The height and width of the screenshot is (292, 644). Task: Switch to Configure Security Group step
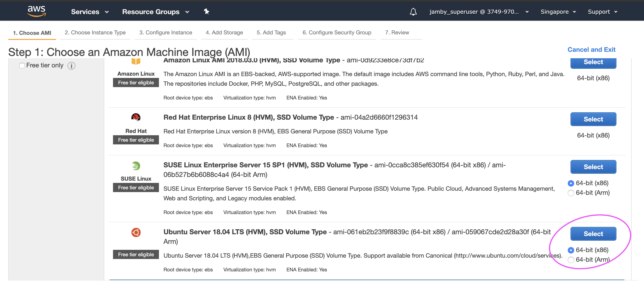tap(336, 33)
